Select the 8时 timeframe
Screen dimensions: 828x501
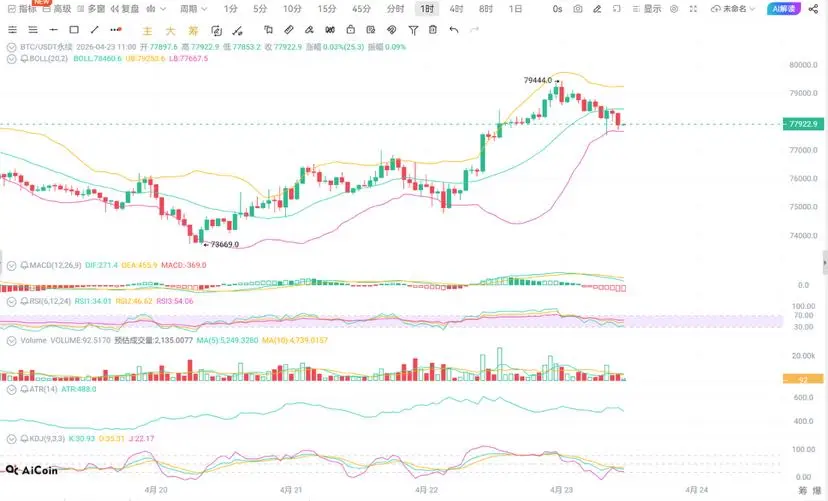click(486, 9)
